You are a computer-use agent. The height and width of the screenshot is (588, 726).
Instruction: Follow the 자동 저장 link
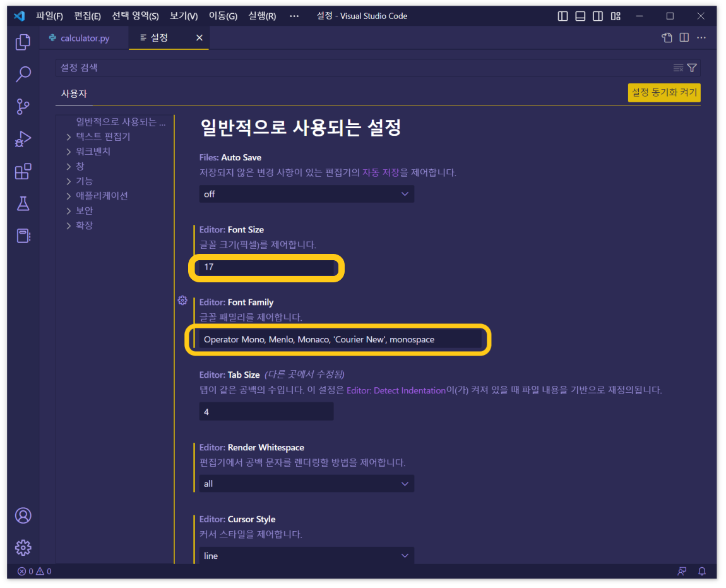(x=381, y=173)
